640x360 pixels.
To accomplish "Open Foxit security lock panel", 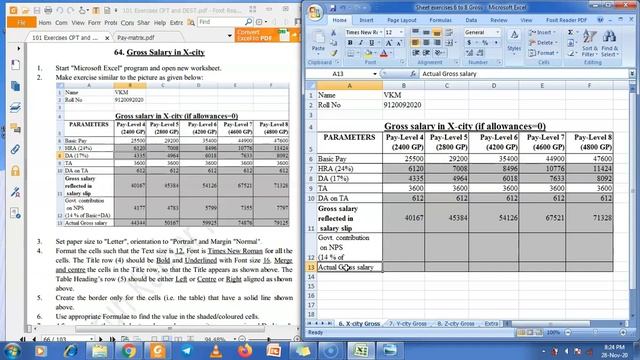I will (16, 171).
